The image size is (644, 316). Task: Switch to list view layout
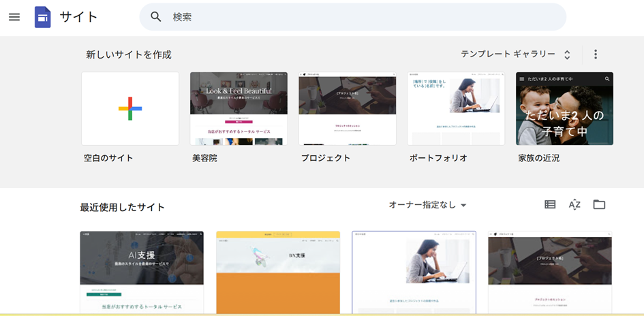coord(550,204)
